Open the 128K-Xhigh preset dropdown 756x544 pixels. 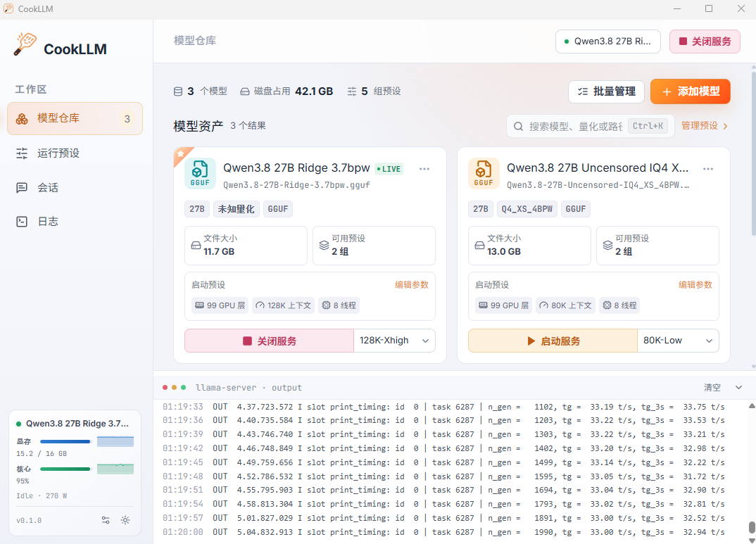coord(394,341)
